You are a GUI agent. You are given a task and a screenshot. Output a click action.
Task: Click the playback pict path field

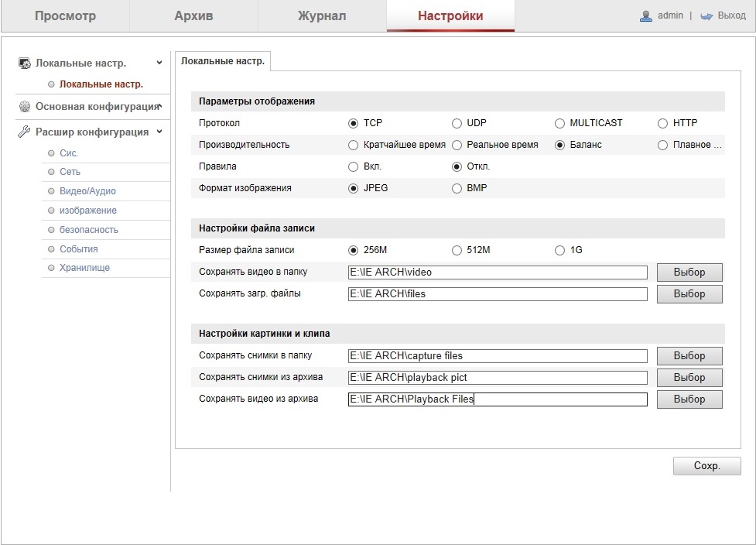498,378
